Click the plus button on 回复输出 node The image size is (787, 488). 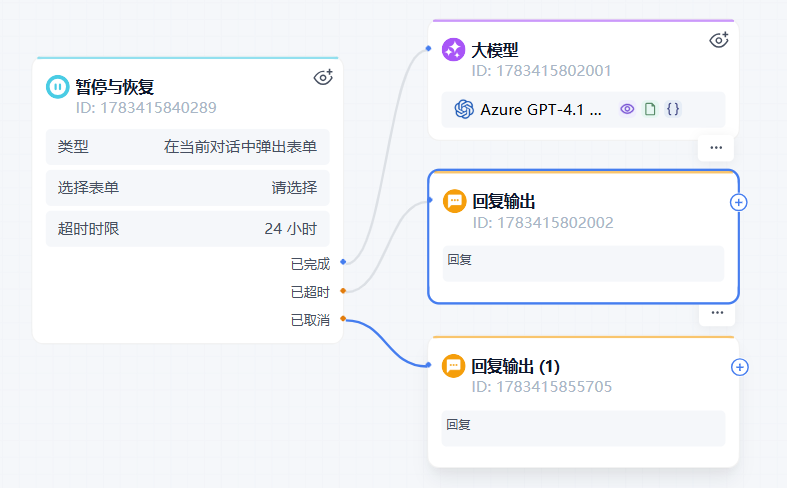point(738,202)
